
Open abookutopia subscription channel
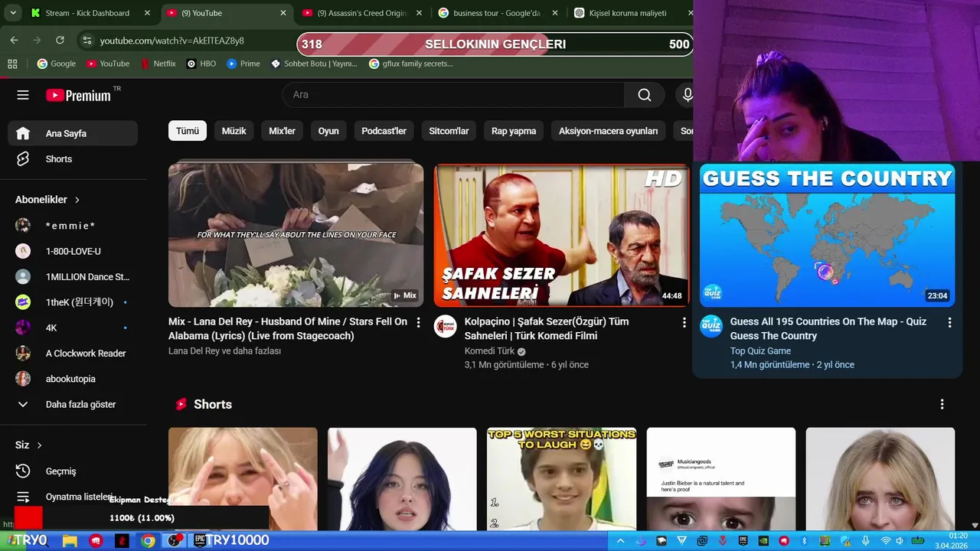pos(73,379)
